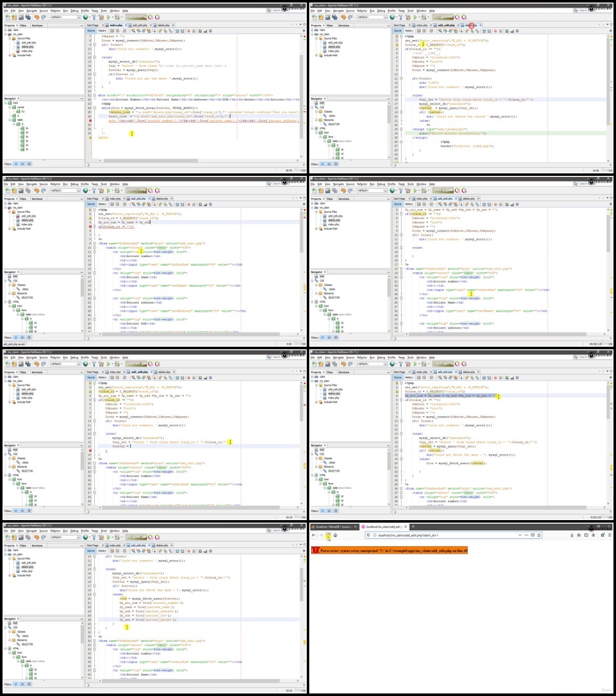
Task: Open <default> configuration dropdown in NetBeans editing index.php
Action: [65, 17]
